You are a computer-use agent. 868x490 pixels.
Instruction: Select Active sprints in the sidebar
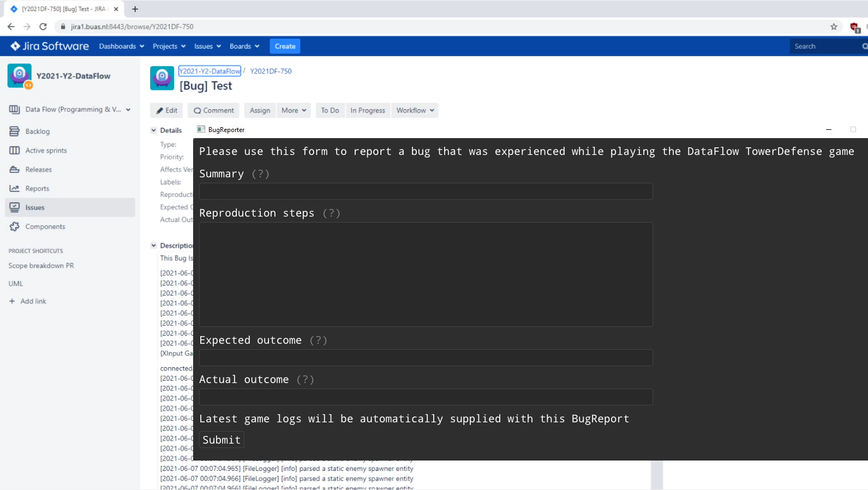pyautogui.click(x=46, y=151)
